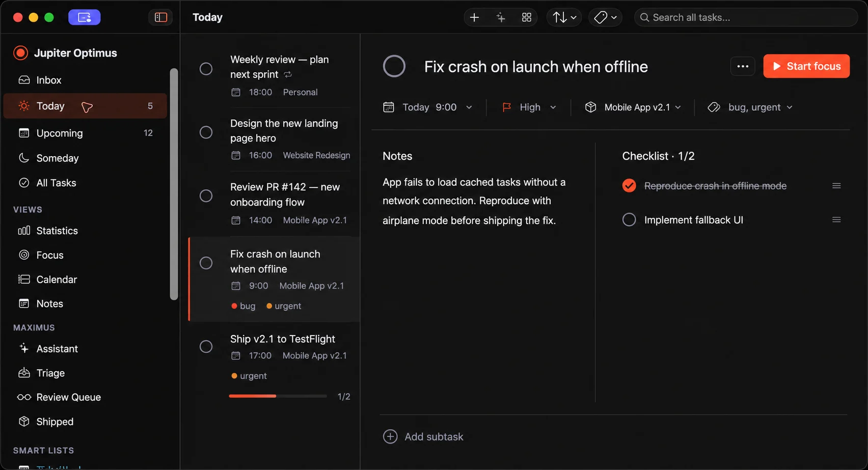Click the Triage tray icon

point(24,373)
